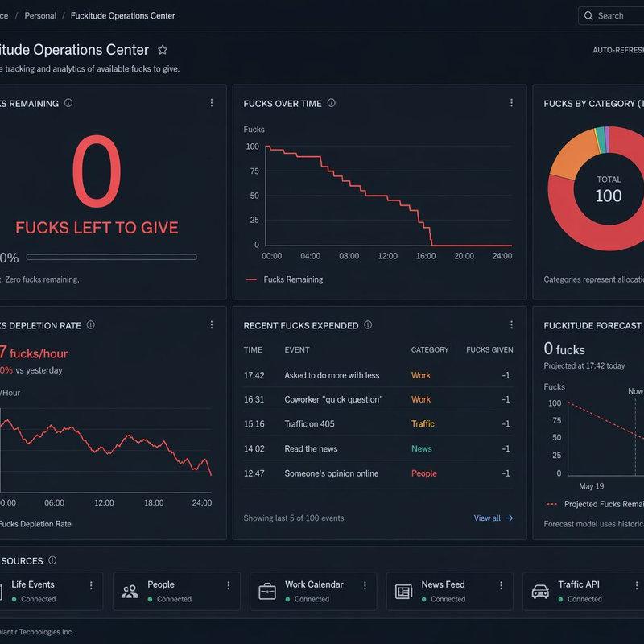Open People source options menu
The height and width of the screenshot is (644, 644).
[x=229, y=585]
